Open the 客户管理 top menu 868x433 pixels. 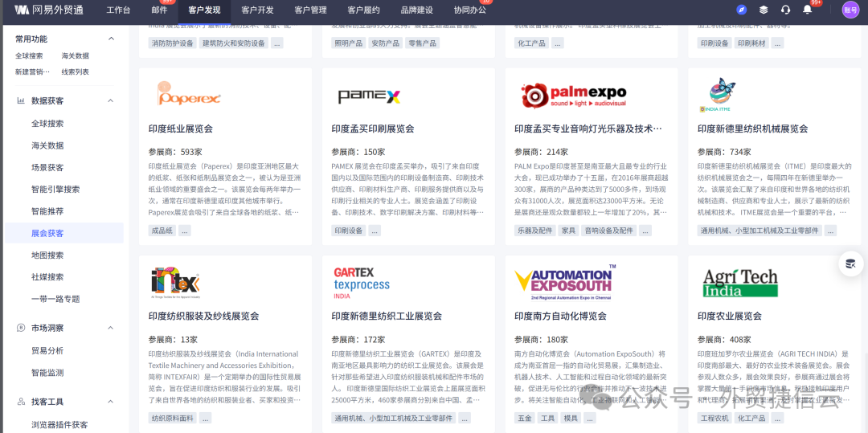[x=310, y=10]
